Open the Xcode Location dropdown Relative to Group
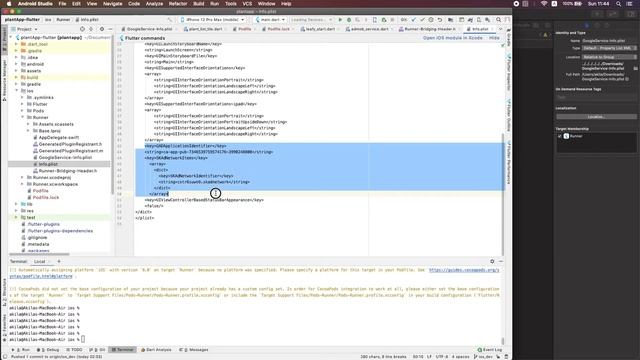The image size is (640, 360). 609,57
